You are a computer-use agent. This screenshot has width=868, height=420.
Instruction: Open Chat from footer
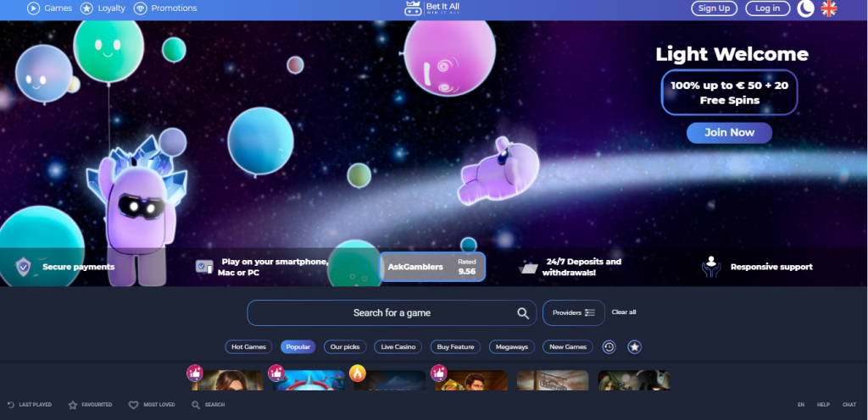[849, 405]
